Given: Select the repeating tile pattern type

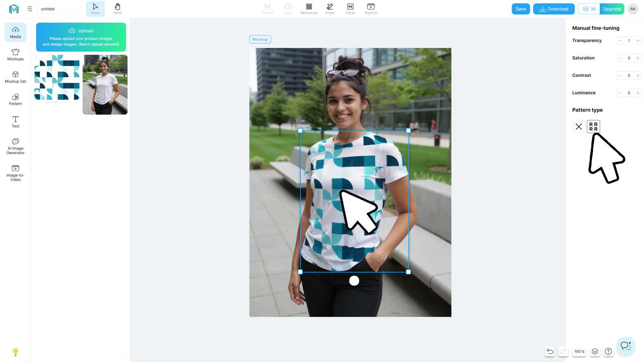Looking at the screenshot, I should (593, 127).
